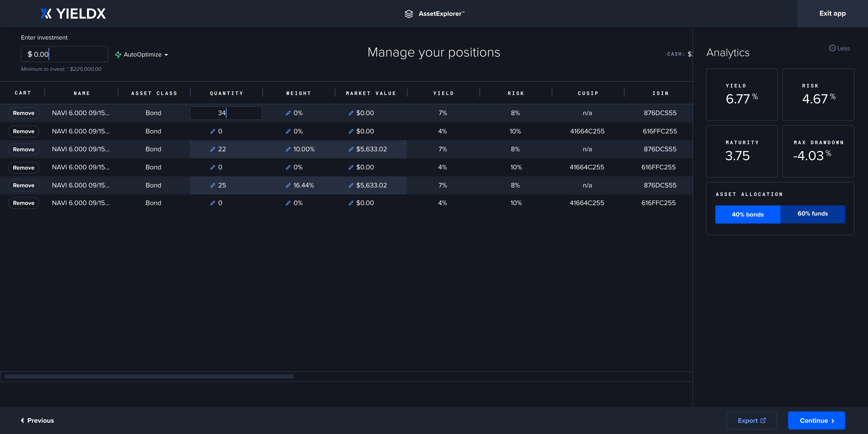Edit market value pencil in the last row
Viewport: 868px width, 434px height.
351,203
